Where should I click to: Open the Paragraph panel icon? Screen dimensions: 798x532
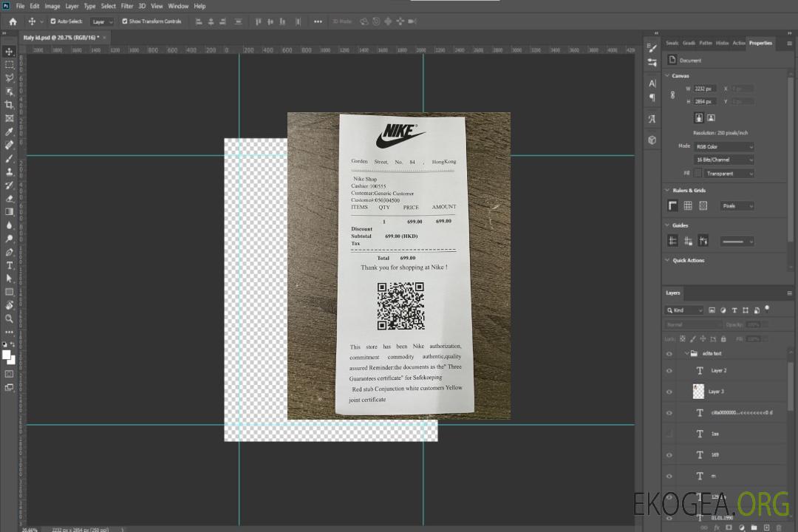652,98
